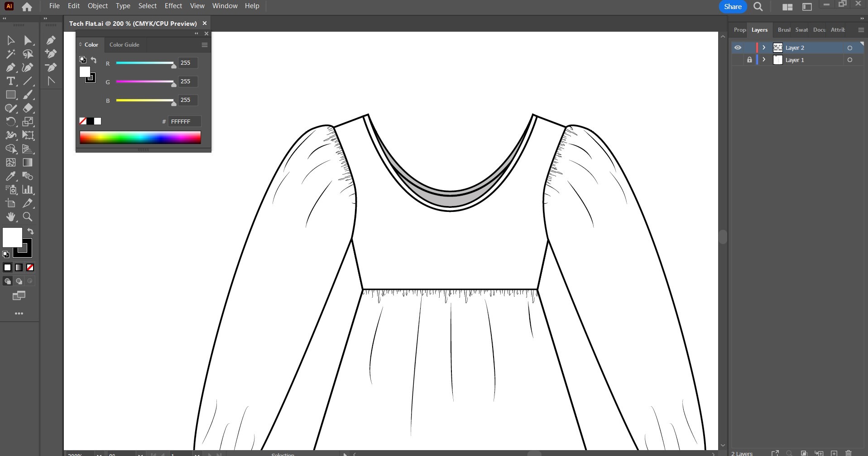Click the hex color input field

[x=184, y=121]
